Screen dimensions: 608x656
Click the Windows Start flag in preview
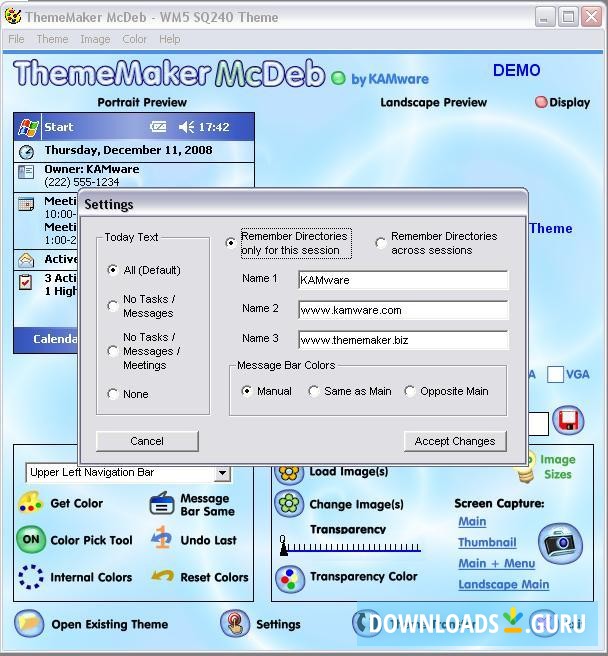pyautogui.click(x=28, y=127)
